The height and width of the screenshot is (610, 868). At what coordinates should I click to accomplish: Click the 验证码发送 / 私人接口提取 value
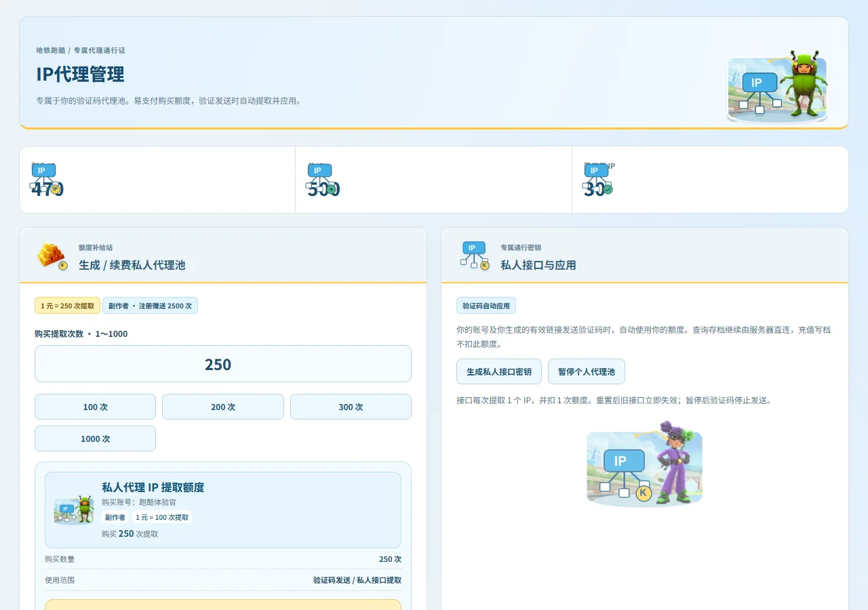click(x=357, y=580)
